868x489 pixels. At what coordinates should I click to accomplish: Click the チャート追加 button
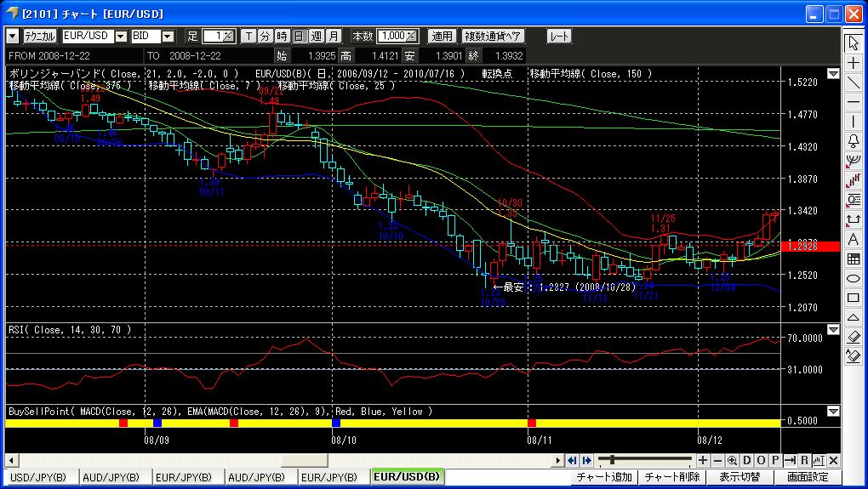click(x=604, y=477)
